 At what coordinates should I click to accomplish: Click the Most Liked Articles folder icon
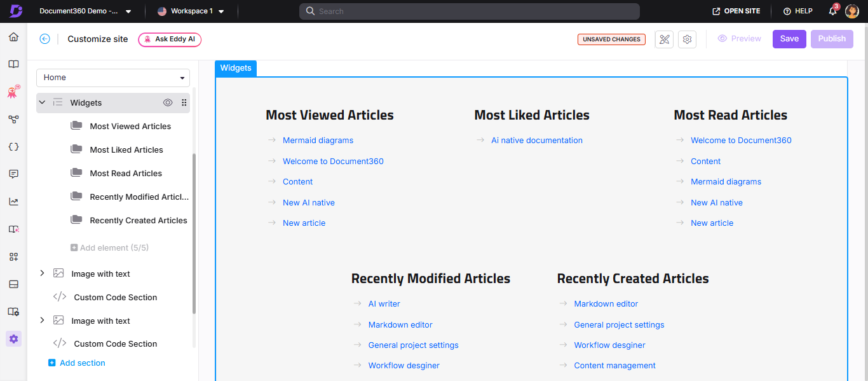[x=76, y=149]
